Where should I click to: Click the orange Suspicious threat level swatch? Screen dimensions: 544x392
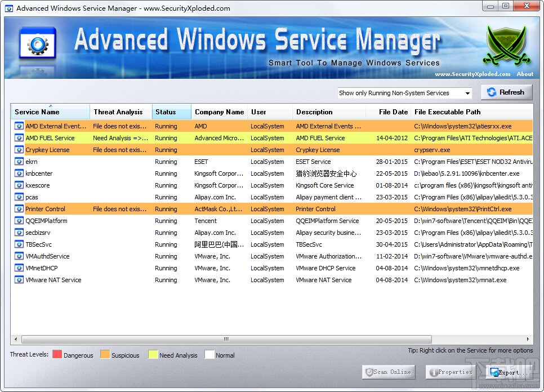[x=105, y=354]
